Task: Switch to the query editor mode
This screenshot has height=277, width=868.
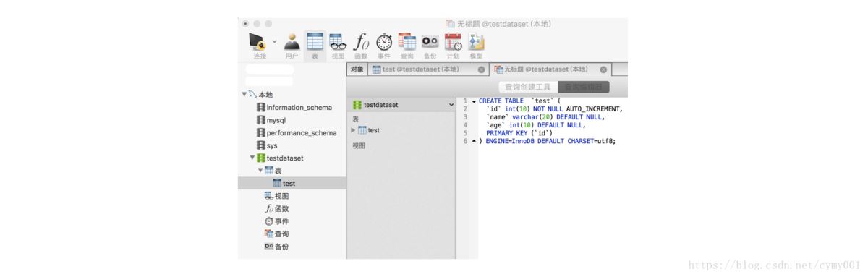Action: point(583,87)
